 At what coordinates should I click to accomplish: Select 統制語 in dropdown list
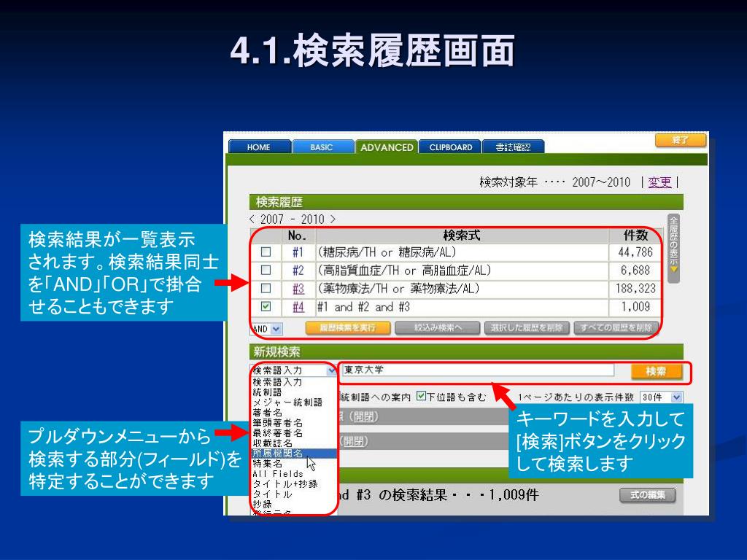(267, 392)
